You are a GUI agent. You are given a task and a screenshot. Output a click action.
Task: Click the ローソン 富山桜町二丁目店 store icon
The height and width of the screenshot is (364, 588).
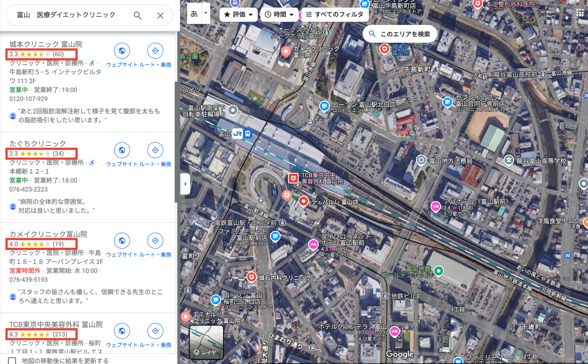(216, 300)
